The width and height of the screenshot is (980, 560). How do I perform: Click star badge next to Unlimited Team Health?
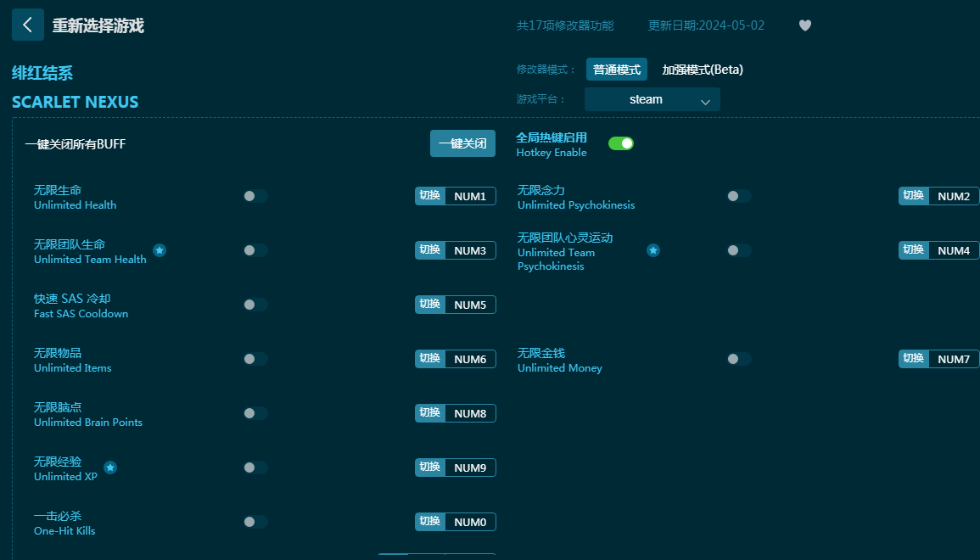tap(160, 250)
